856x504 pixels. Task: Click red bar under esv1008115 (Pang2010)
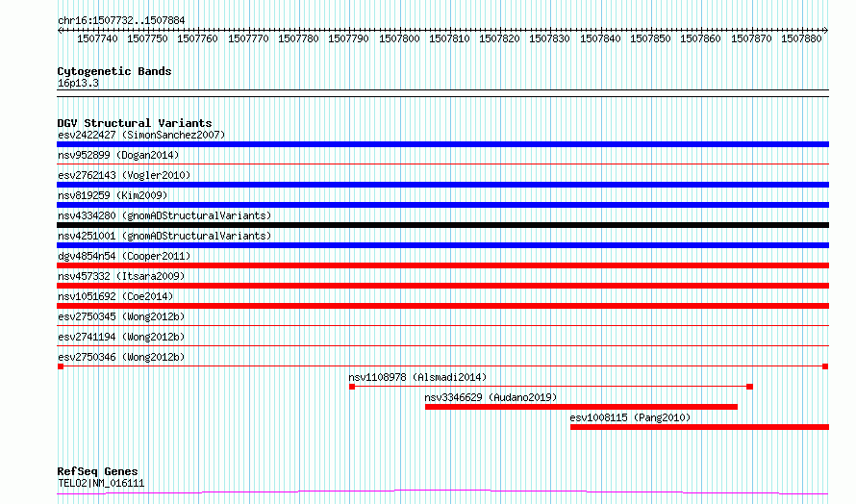[x=700, y=427]
